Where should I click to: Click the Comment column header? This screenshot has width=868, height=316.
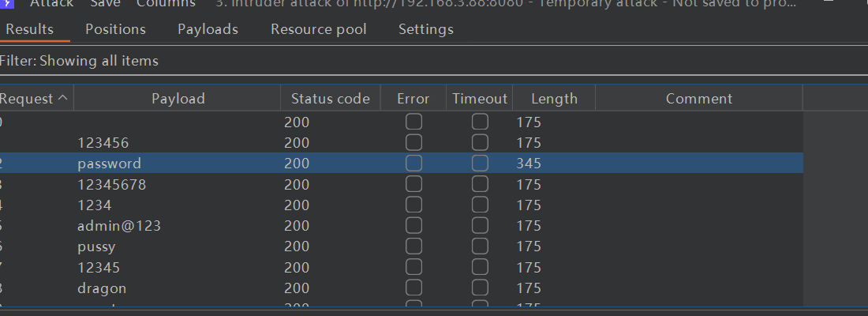click(698, 99)
